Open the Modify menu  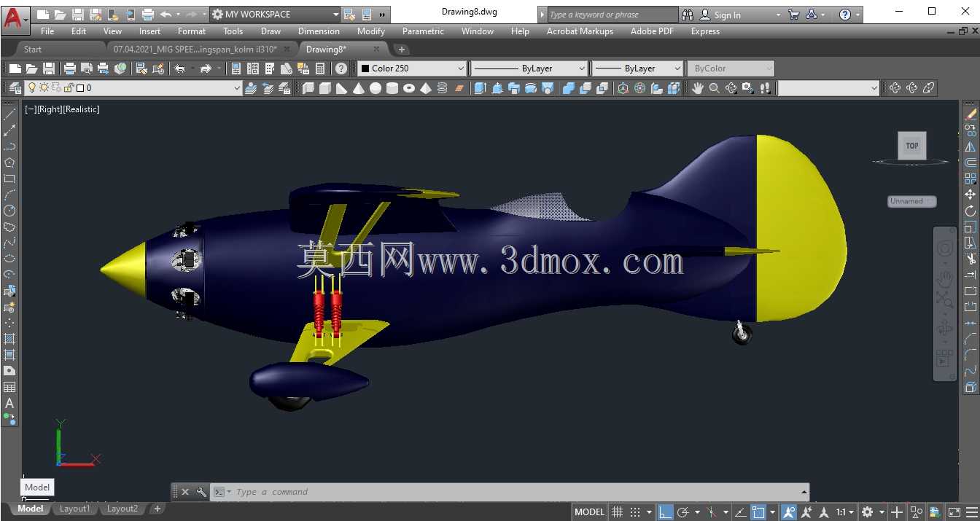[370, 31]
